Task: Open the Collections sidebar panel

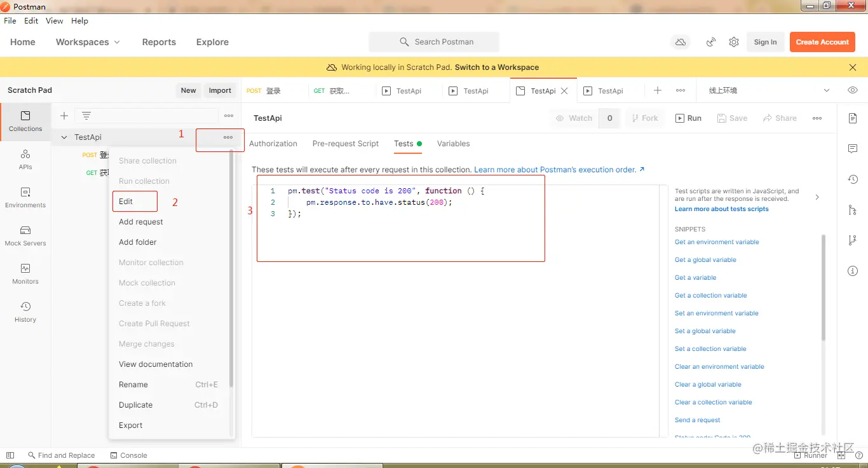Action: (x=25, y=121)
